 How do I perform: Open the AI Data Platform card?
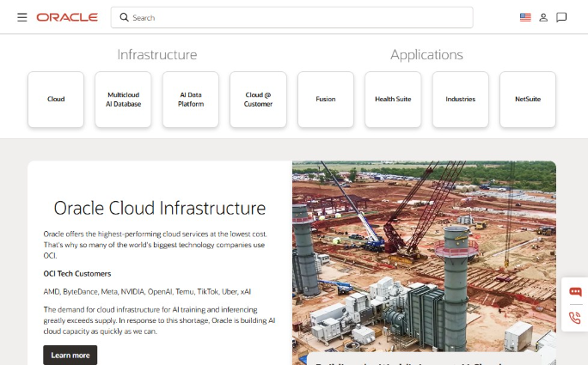tap(191, 100)
